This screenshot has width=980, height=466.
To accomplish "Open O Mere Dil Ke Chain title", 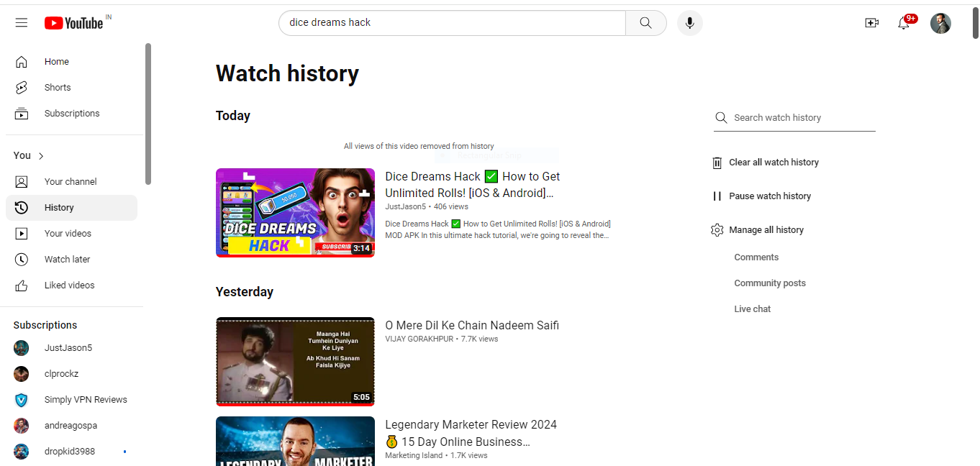I will [472, 326].
